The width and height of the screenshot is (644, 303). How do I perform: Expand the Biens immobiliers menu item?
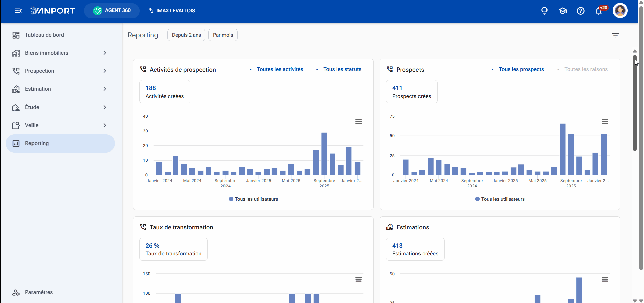tap(60, 53)
